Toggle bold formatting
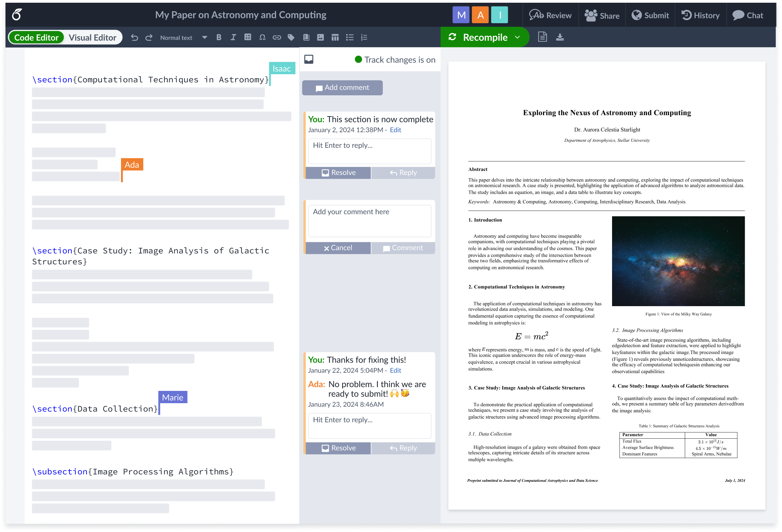The height and width of the screenshot is (532, 782). click(219, 37)
